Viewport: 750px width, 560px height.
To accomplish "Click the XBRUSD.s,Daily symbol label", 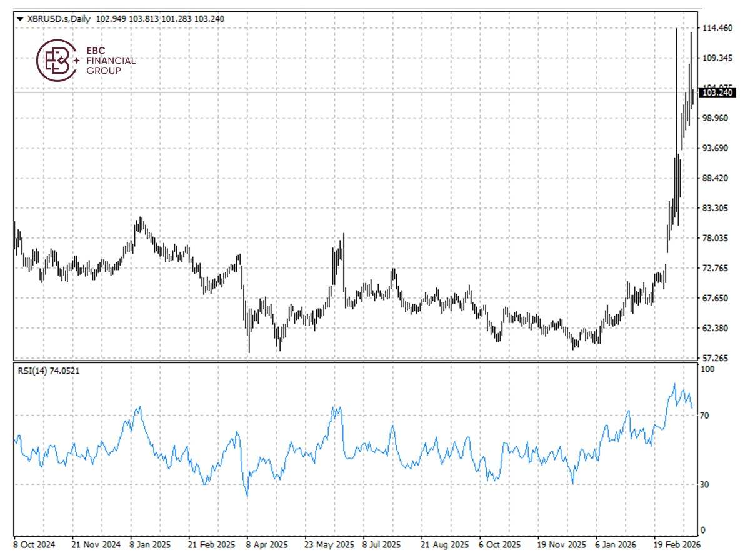I will (61, 19).
